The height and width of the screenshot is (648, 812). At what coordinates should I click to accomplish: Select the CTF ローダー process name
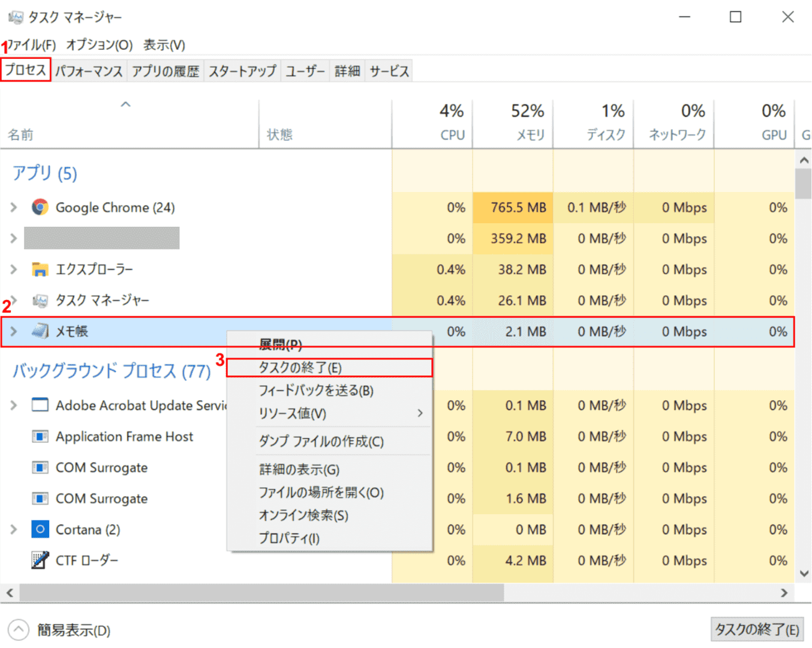[x=87, y=560]
